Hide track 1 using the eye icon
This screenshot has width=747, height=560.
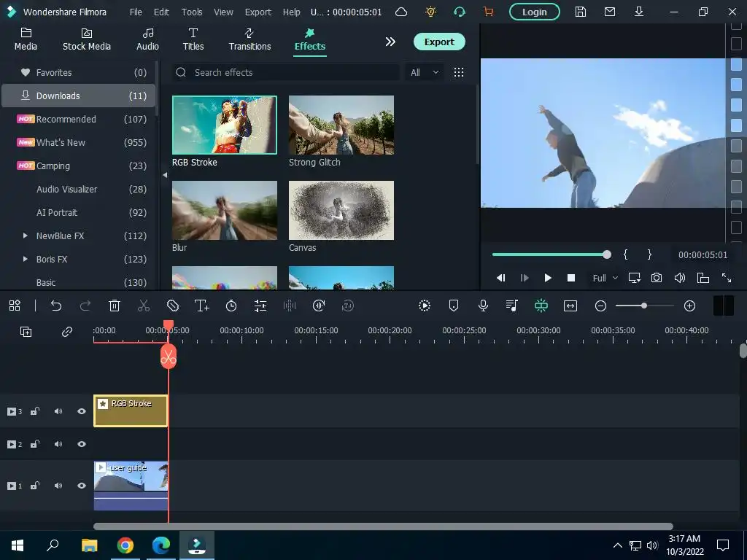point(82,486)
